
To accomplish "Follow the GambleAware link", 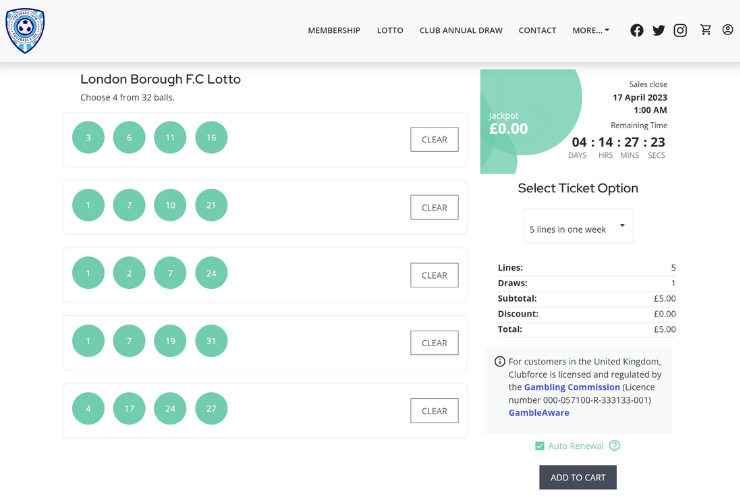I will 538,412.
